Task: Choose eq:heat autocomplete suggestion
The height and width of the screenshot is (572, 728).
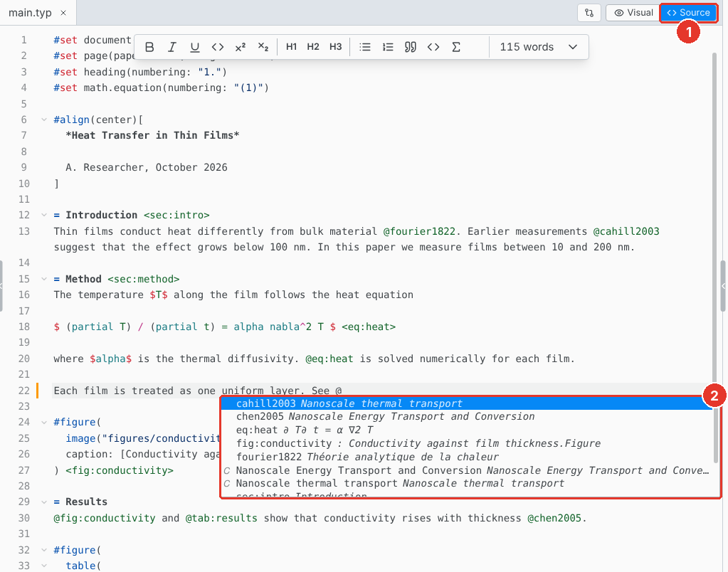Action: tap(467, 430)
